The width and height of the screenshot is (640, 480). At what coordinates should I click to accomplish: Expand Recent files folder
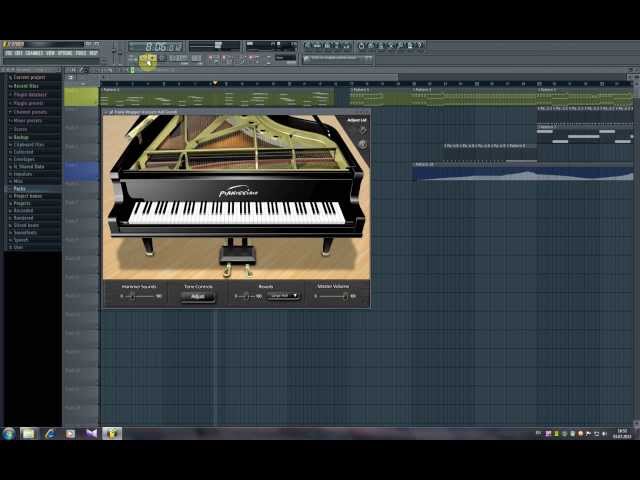coord(26,86)
